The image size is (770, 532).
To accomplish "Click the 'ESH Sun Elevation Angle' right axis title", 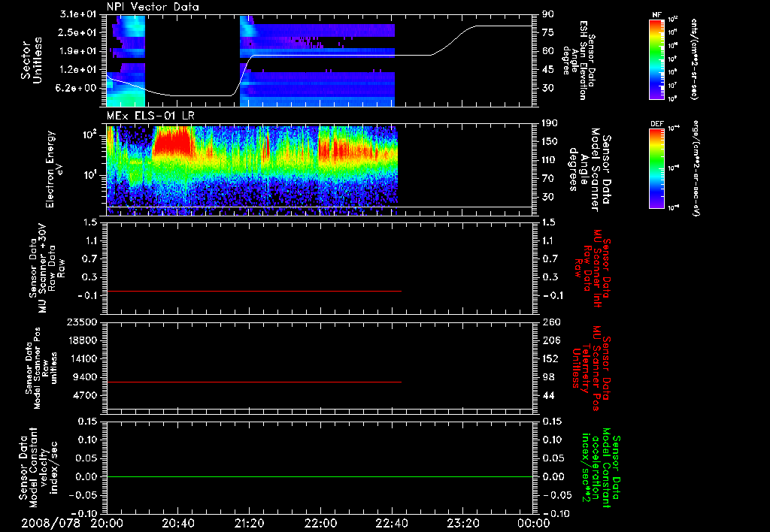I will click(580, 60).
